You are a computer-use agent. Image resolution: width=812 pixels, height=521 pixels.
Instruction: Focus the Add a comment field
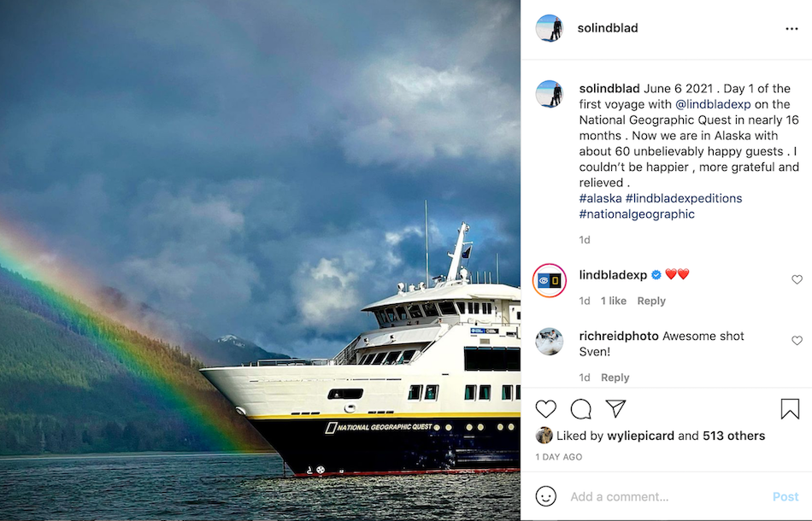click(x=667, y=496)
